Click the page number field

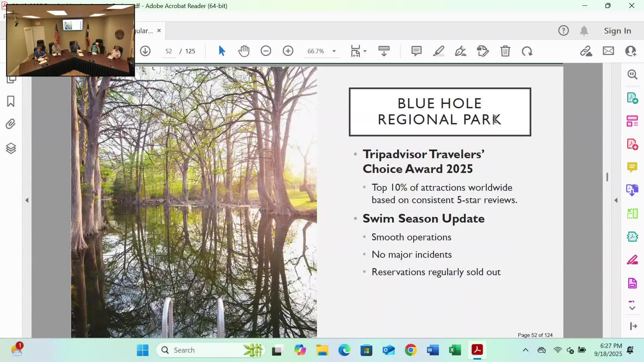168,51
